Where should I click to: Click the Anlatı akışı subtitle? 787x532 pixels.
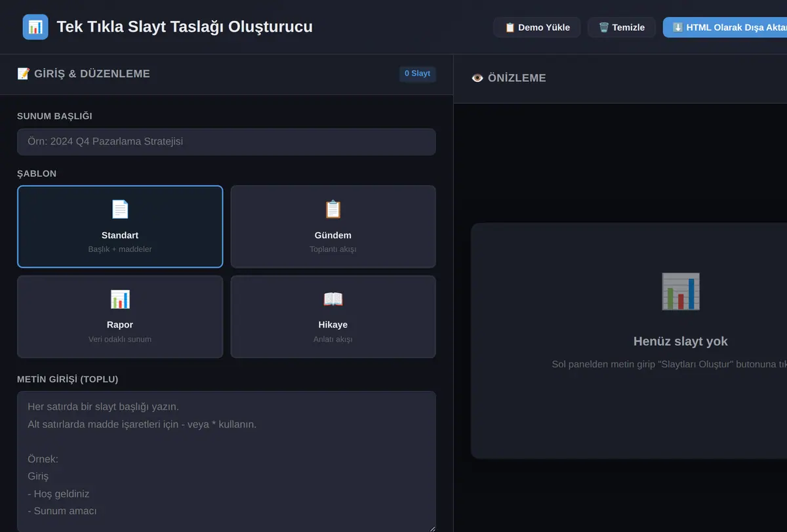click(333, 339)
